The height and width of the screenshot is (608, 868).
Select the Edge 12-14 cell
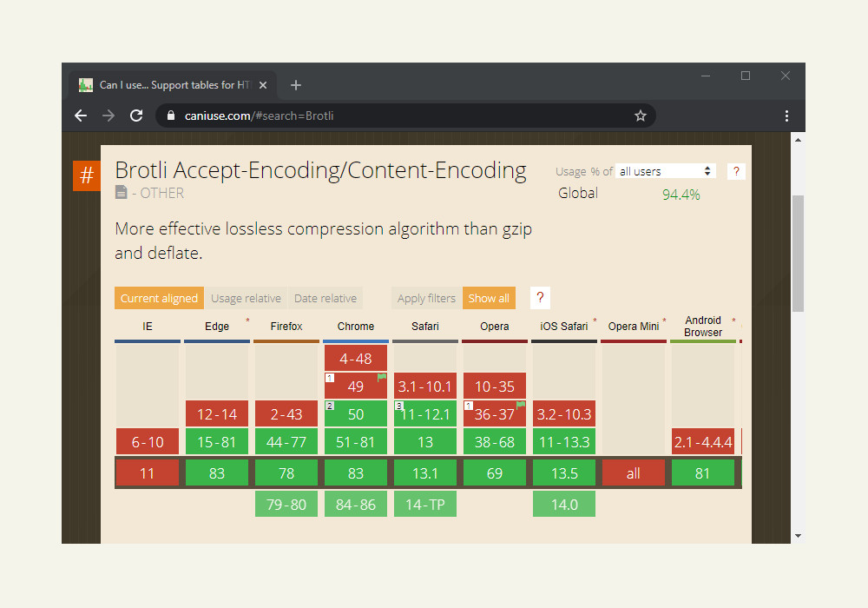click(x=217, y=413)
